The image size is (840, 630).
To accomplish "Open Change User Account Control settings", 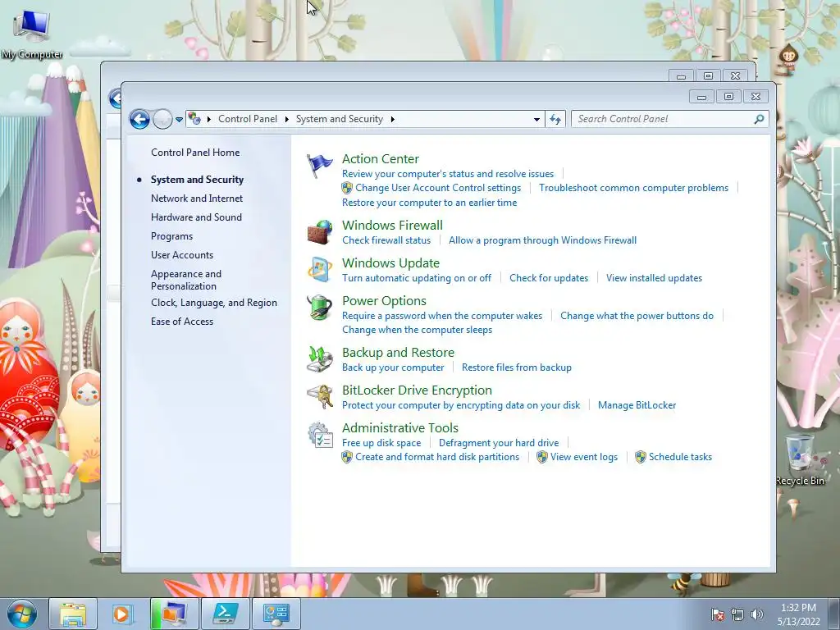I will pos(438,188).
